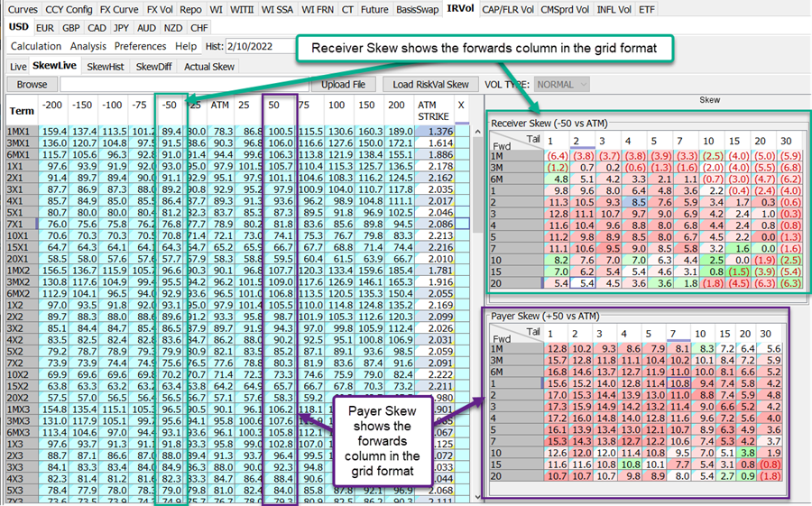Select the GBP currency tab
The height and width of the screenshot is (506, 812).
[x=71, y=28]
